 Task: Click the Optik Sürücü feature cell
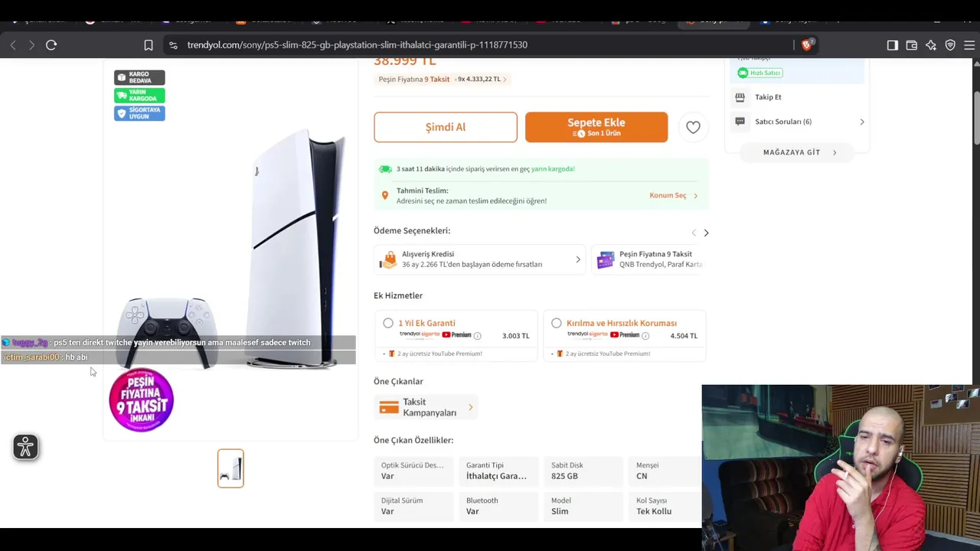tap(413, 471)
